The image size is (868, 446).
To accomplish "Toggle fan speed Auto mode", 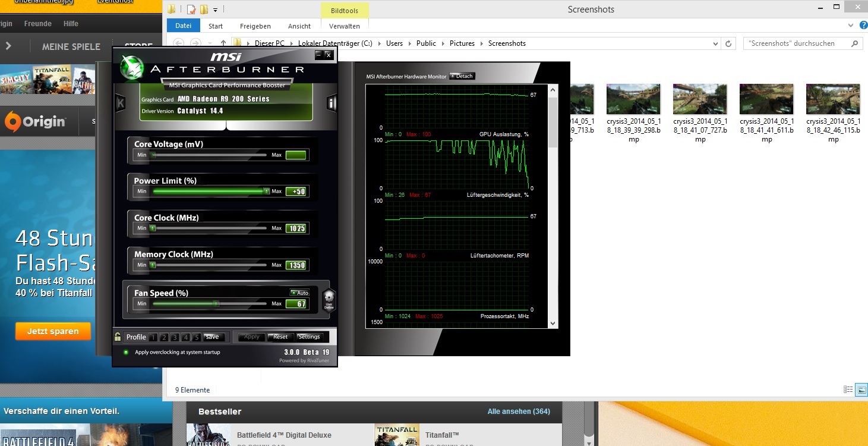I will [299, 293].
